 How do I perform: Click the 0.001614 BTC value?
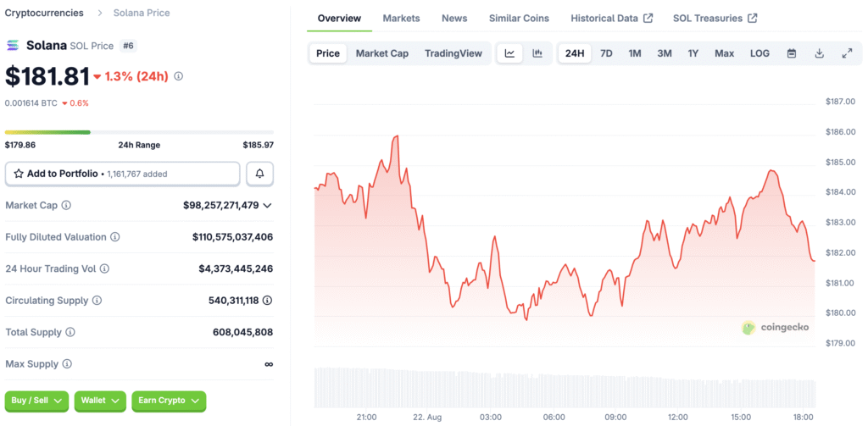pyautogui.click(x=31, y=103)
